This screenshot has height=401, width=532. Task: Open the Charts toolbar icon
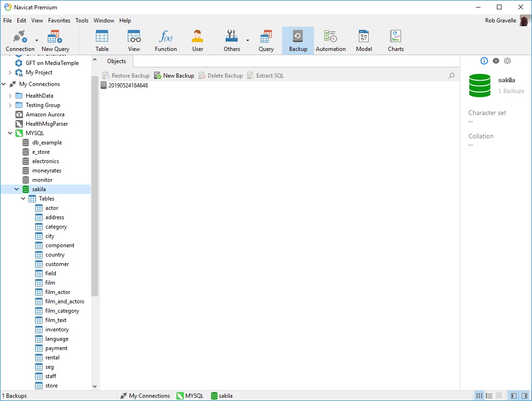tap(395, 41)
